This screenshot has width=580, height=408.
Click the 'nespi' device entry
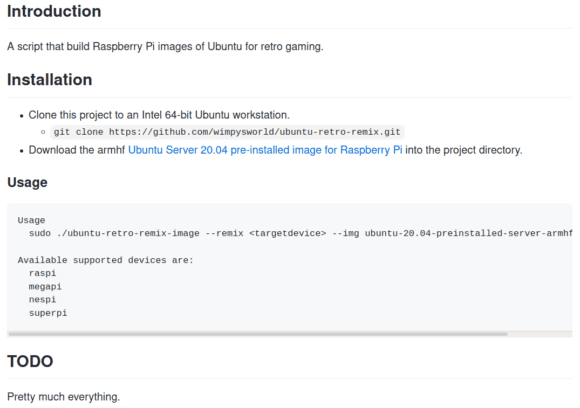(43, 300)
